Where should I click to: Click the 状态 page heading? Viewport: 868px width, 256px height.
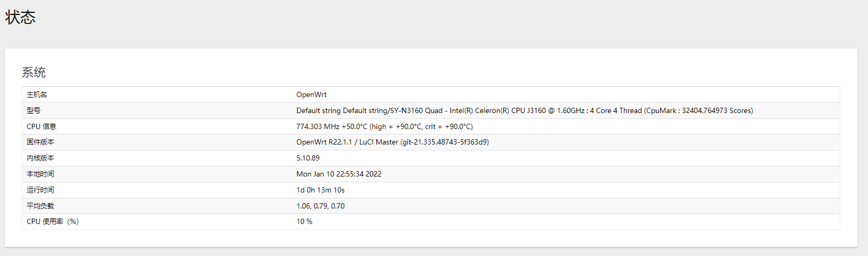coord(20,17)
